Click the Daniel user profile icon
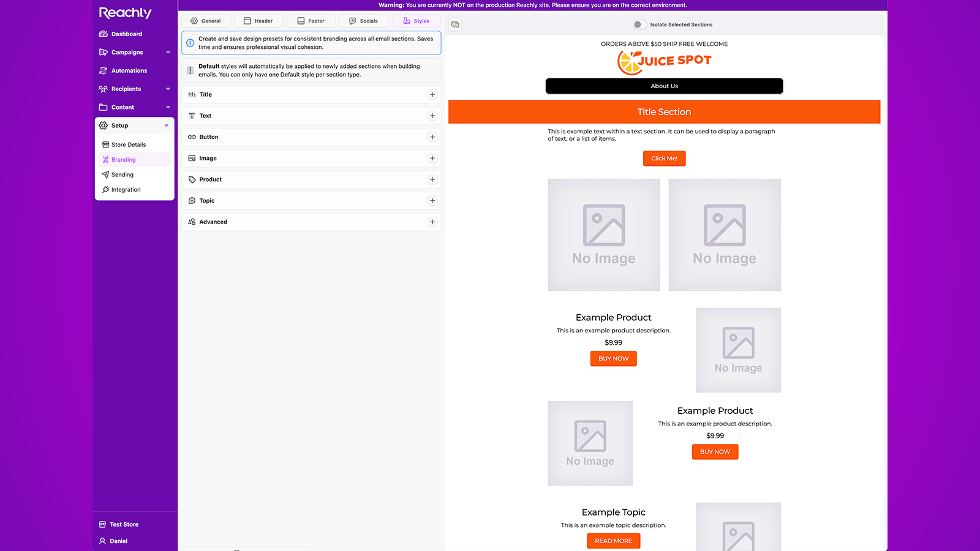Screen dimensions: 980x551 click(x=102, y=541)
